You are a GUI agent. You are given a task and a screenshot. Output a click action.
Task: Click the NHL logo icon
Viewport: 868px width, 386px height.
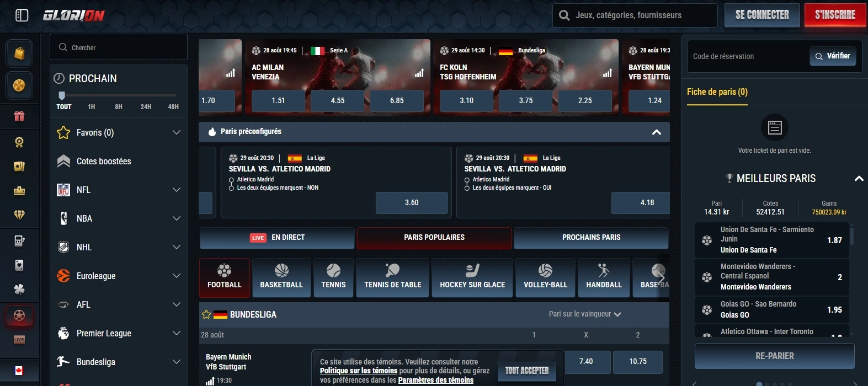point(63,247)
